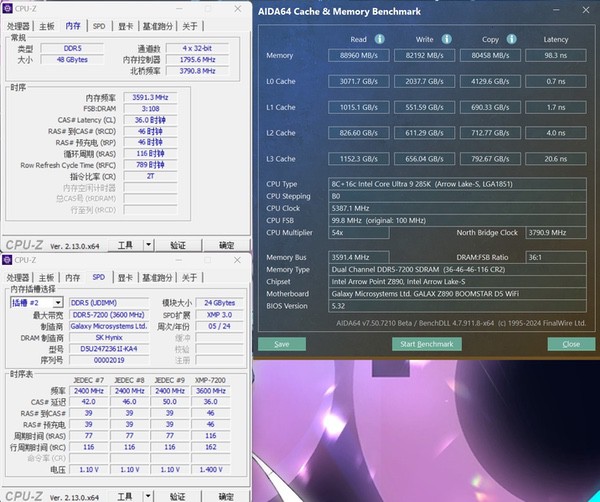
Task: Click the Start Benchmark button
Action: tap(427, 344)
